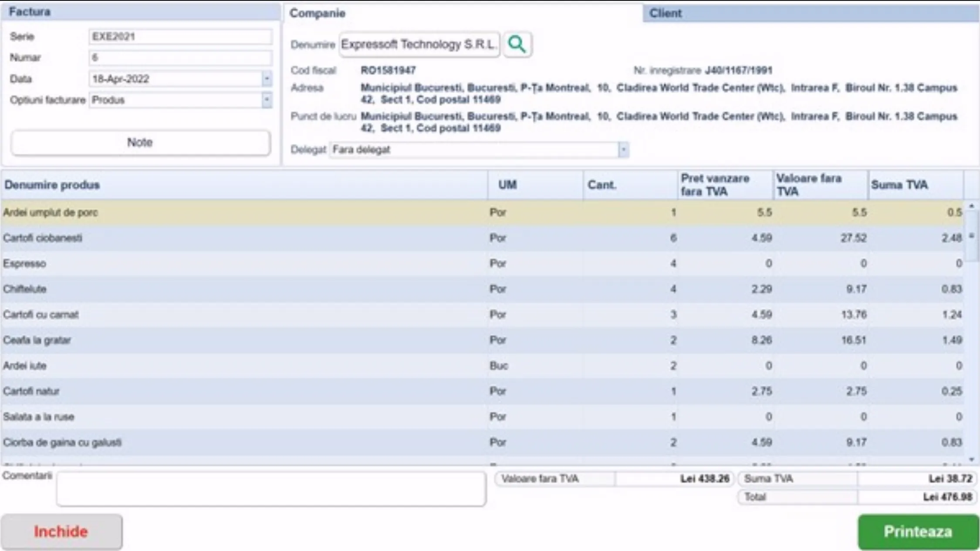Click the J40/1167/1991 registration number
The height and width of the screenshot is (551, 980).
[739, 70]
